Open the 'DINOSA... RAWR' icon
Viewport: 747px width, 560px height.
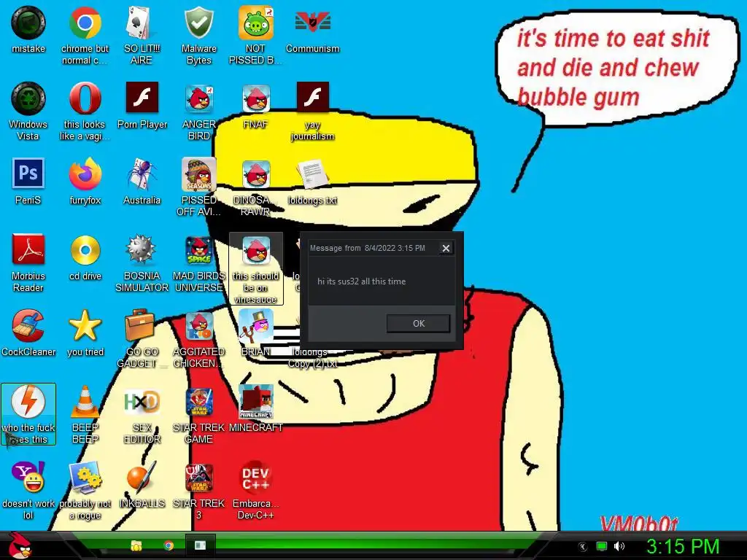coord(256,187)
